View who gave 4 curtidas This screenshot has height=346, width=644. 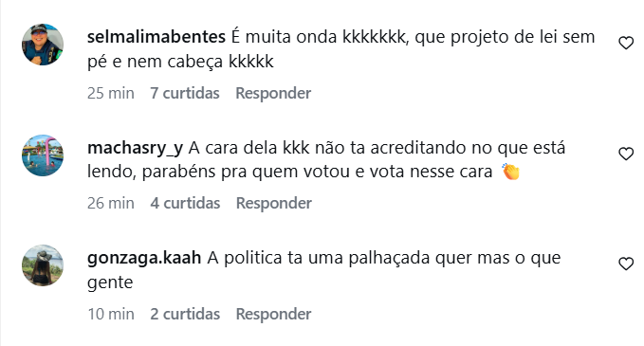coord(185,203)
